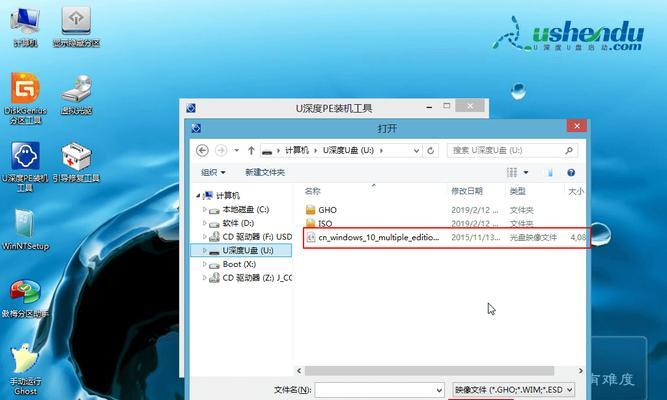Screen dimensions: 667x400
Task: Toggle the preview pane icon
Action: tap(550, 172)
